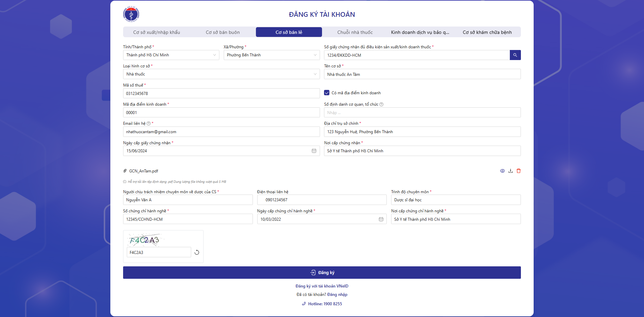This screenshot has width=644, height=317.
Task: Focus the Mã địa điểm kinh doanh field
Action: 221,112
